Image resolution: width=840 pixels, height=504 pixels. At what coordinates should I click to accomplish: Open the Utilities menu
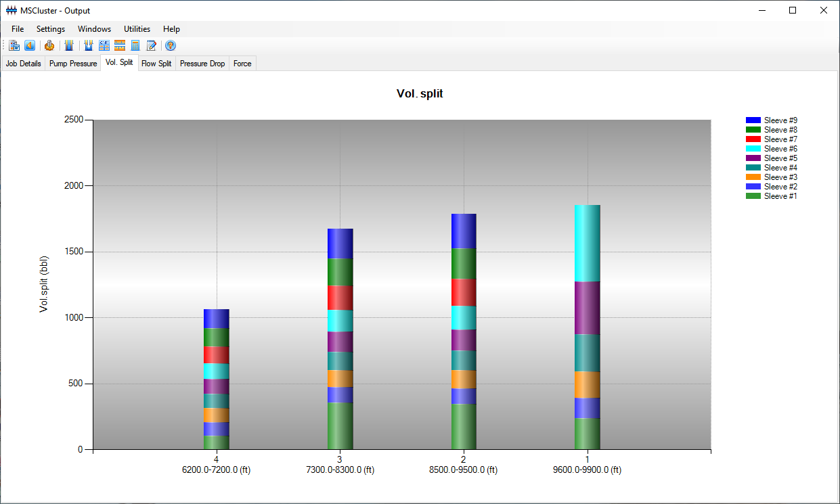click(137, 29)
